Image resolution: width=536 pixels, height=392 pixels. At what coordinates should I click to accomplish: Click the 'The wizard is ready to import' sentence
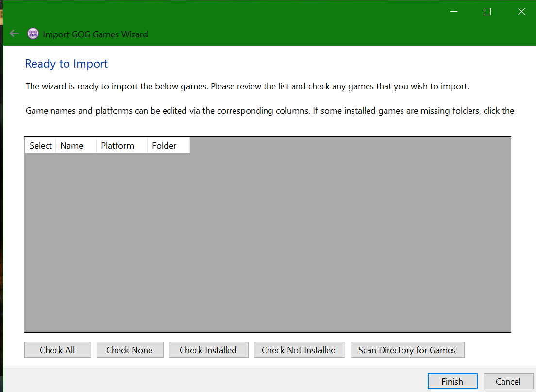click(247, 86)
